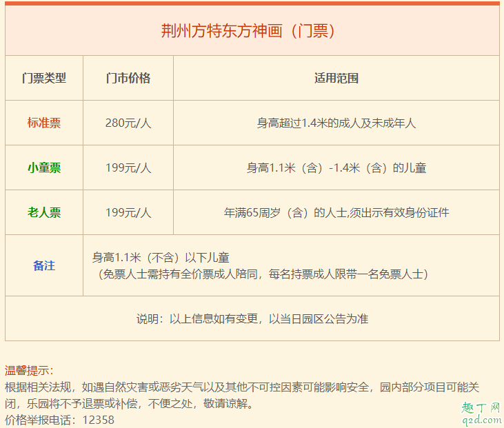Click the 280元/人 price cell

(128, 123)
